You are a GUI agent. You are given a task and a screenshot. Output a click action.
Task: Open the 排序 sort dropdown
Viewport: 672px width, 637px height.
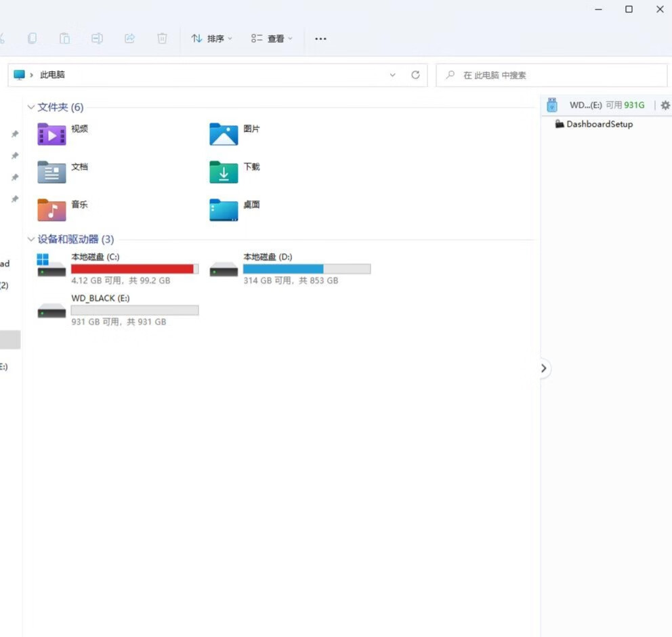pos(212,39)
